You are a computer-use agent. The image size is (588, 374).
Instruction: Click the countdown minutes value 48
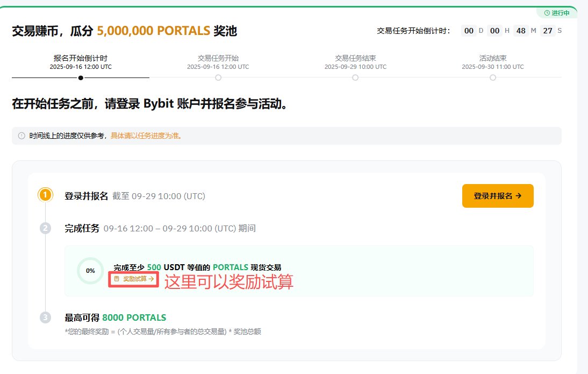tap(521, 31)
